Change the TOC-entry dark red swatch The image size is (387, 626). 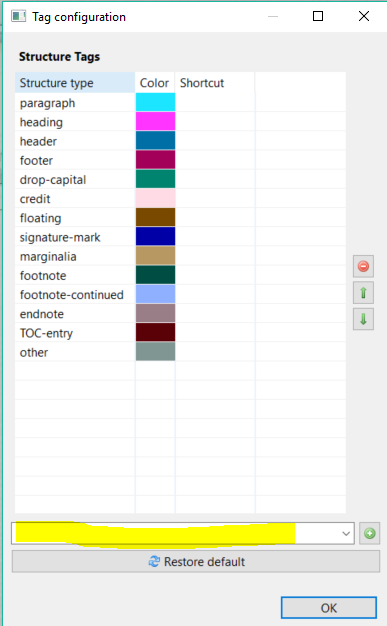tap(155, 332)
